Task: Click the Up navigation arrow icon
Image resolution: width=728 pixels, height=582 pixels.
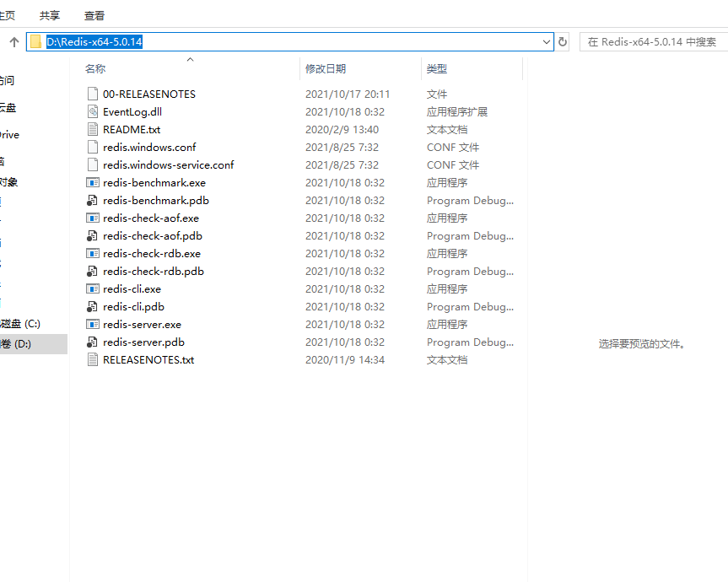Action: [x=14, y=42]
